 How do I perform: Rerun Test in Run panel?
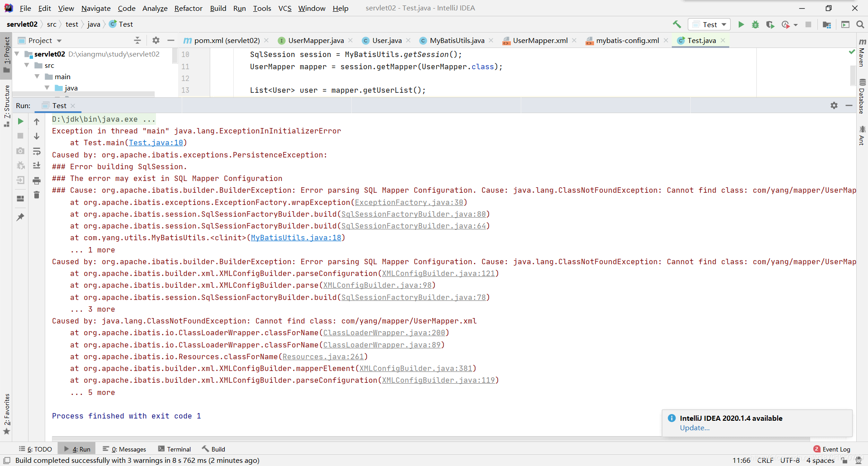click(20, 121)
